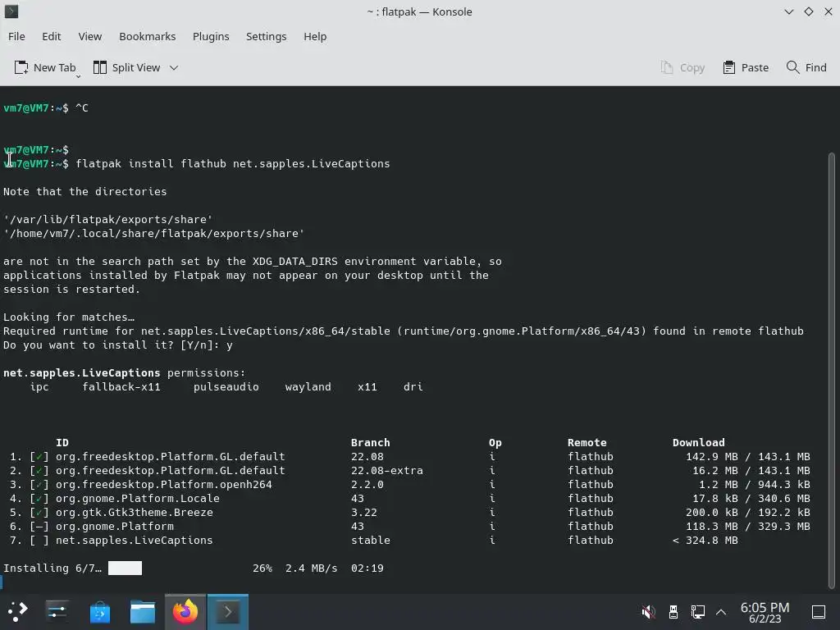The image size is (840, 630).
Task: Click the '< 324.8 MB' download size
Action: pos(705,540)
